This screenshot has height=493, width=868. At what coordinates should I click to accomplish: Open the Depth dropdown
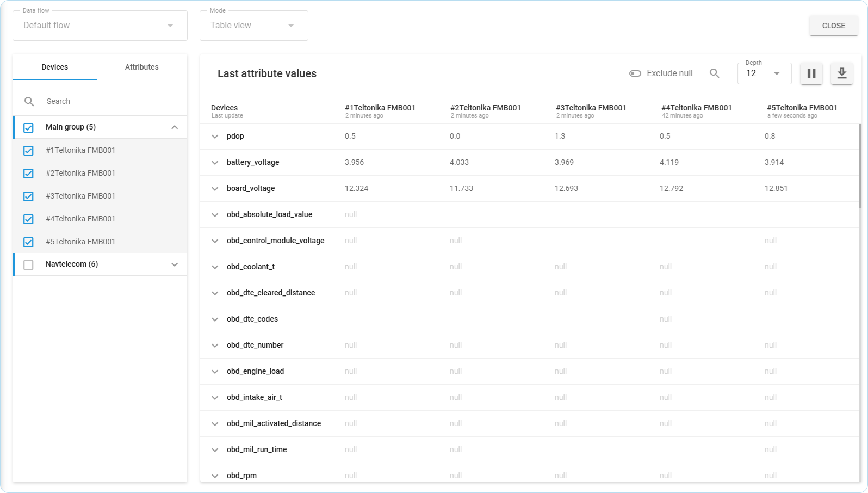coord(764,73)
